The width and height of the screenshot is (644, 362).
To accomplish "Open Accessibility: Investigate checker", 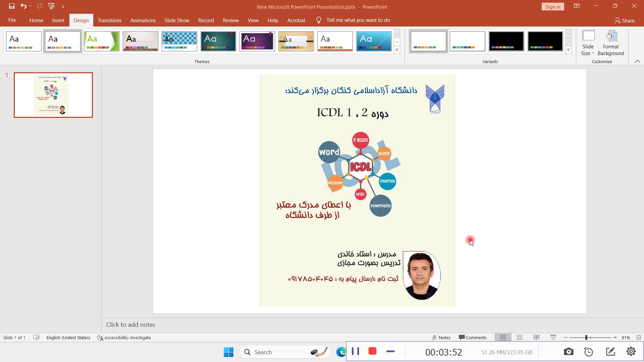I will coord(124,337).
